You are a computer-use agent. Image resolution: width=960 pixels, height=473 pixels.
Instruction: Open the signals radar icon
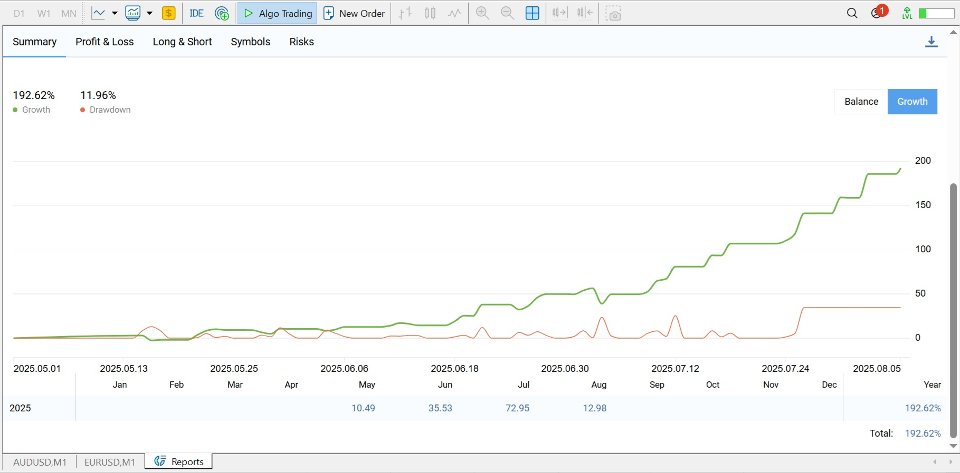point(221,14)
